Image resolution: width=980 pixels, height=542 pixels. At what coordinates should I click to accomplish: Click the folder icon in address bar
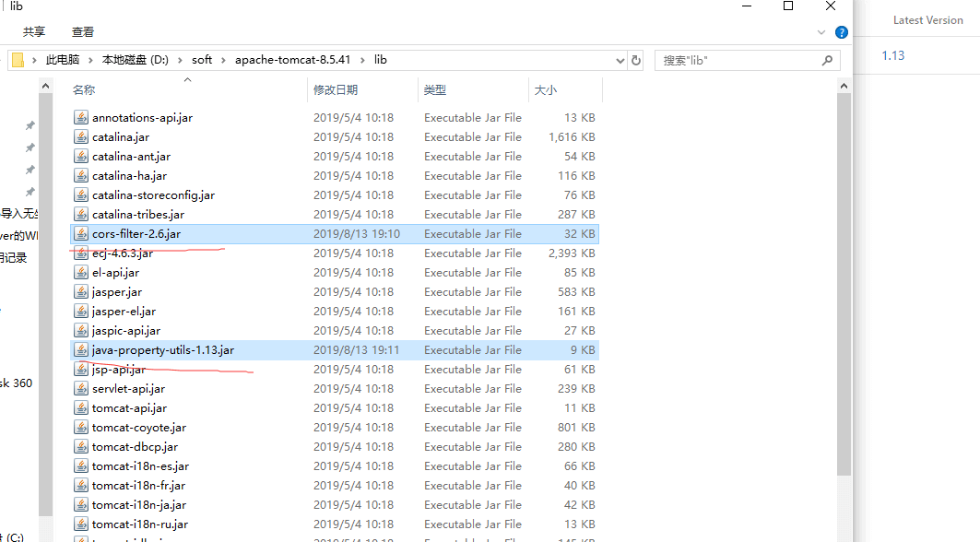pyautogui.click(x=18, y=60)
